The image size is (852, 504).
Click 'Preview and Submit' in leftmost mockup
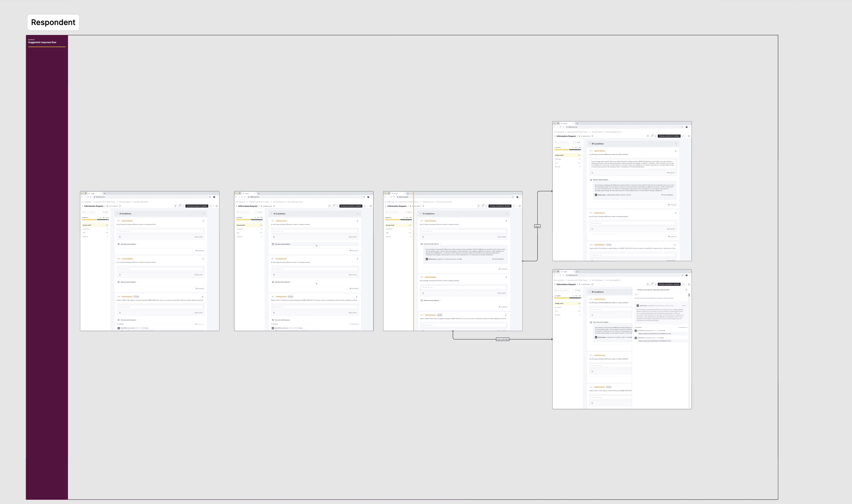(x=197, y=206)
